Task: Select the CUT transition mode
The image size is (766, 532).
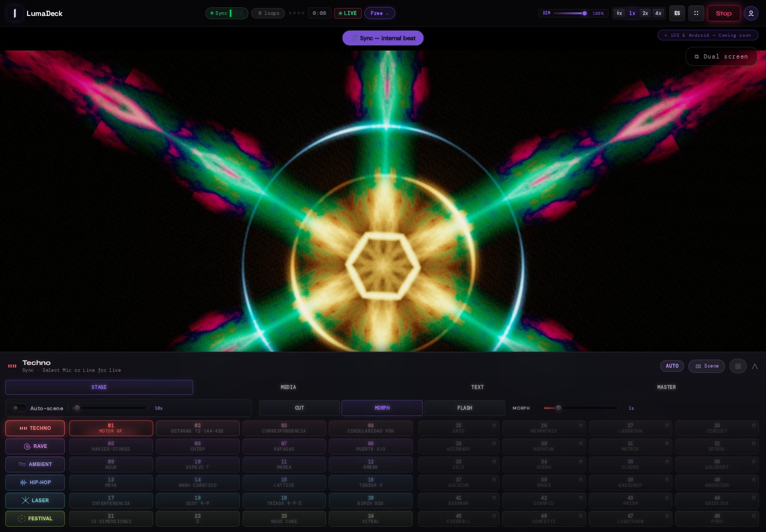Action: tap(299, 408)
